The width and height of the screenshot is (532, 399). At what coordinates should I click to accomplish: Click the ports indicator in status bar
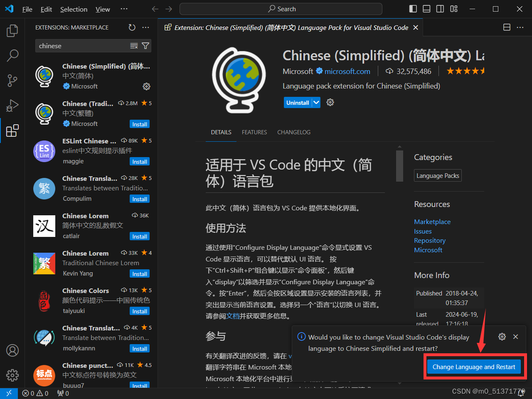tap(63, 393)
